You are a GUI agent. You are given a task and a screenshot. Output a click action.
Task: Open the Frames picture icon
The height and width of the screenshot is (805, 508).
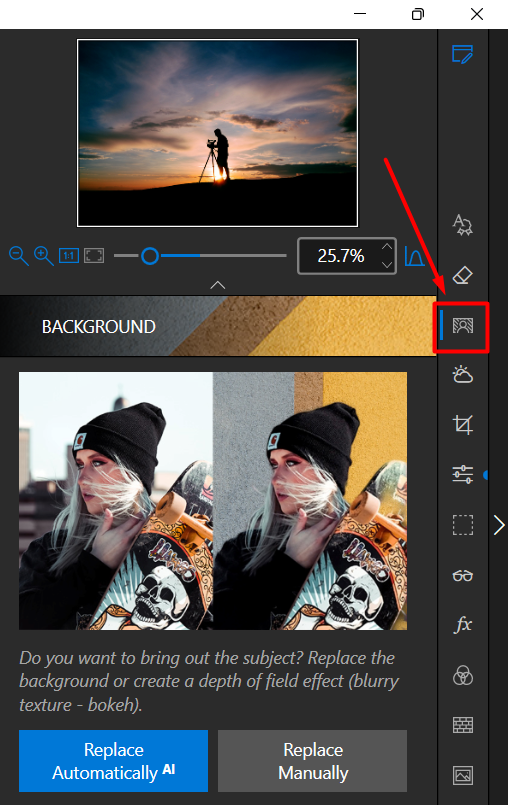462,775
